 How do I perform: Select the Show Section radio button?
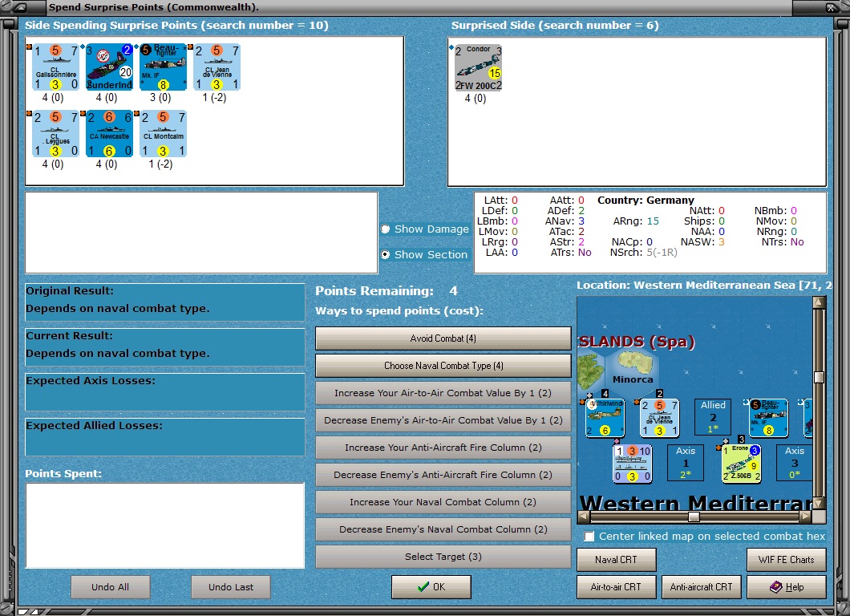coord(386,254)
